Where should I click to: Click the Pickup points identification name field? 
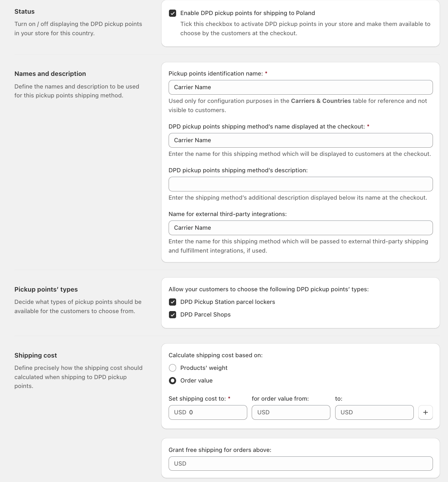coord(301,88)
